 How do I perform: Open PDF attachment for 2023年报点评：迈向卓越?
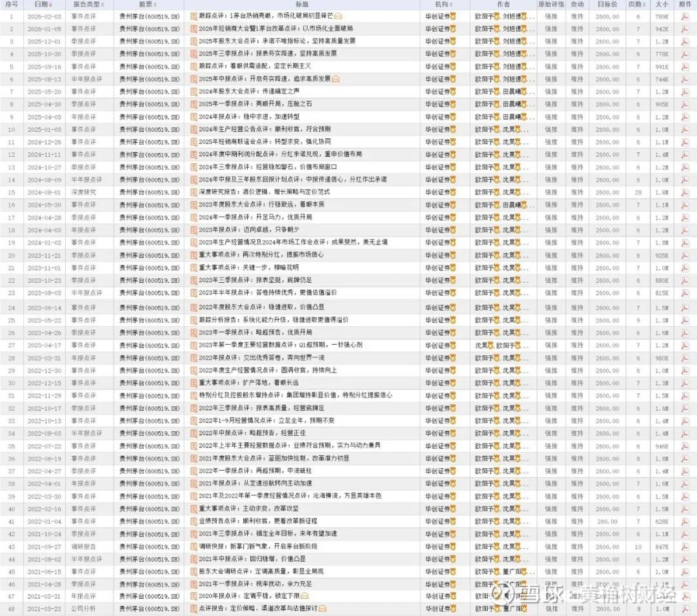[685, 231]
